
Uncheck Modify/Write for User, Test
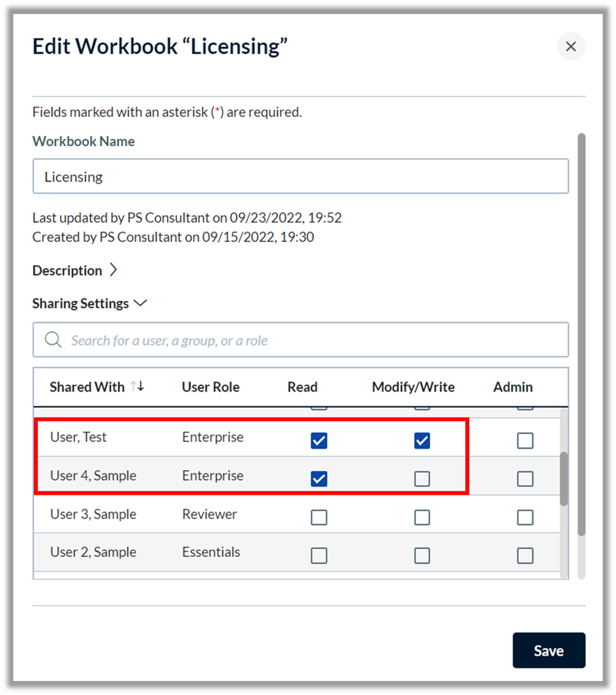(422, 441)
